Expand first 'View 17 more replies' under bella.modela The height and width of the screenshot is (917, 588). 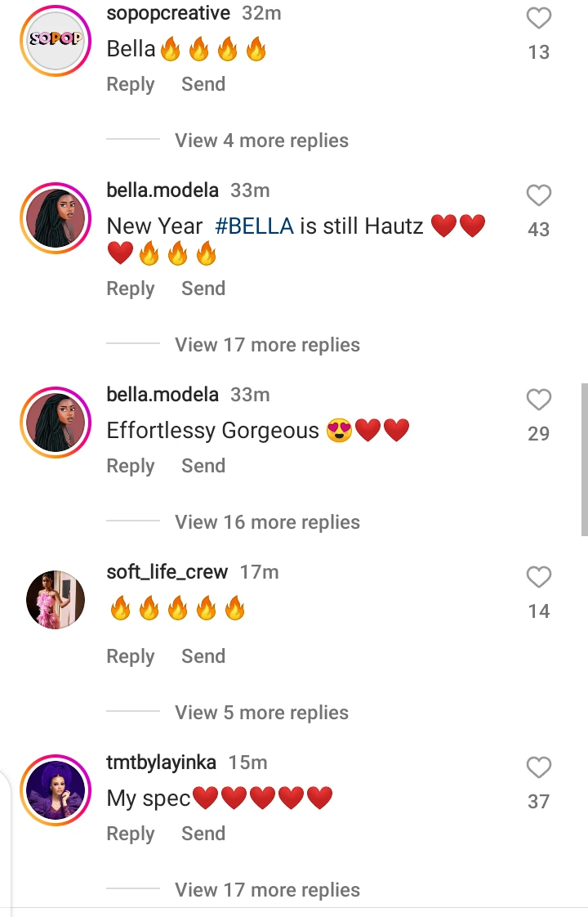point(267,344)
